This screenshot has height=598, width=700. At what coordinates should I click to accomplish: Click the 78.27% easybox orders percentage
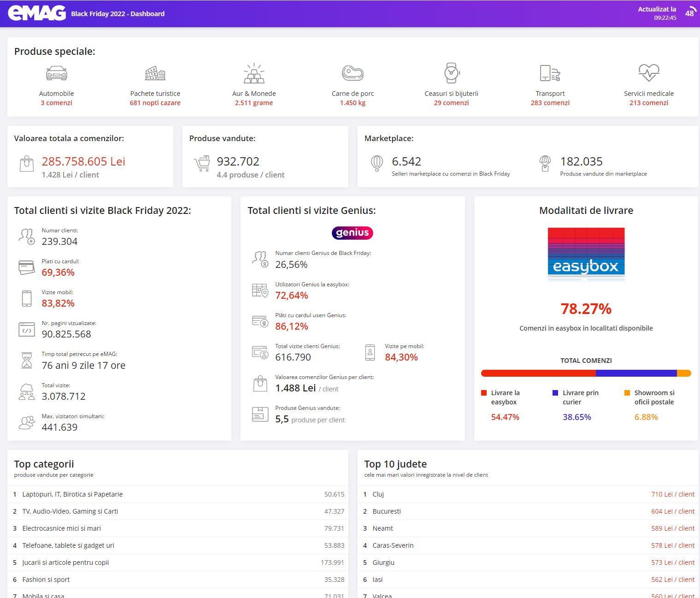coord(586,309)
